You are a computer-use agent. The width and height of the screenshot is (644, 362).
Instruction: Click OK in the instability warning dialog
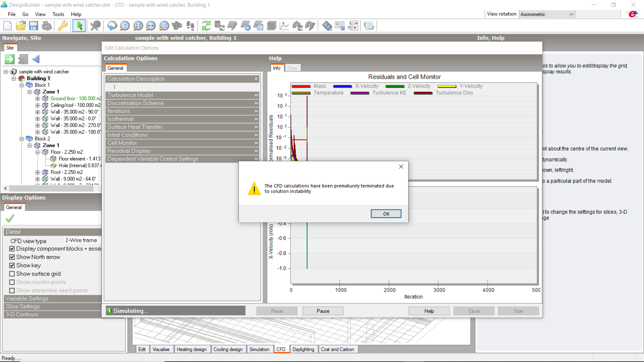point(386,214)
